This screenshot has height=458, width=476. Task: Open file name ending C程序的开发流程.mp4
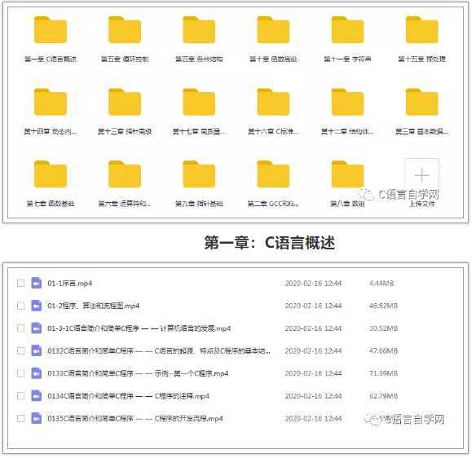(x=135, y=419)
